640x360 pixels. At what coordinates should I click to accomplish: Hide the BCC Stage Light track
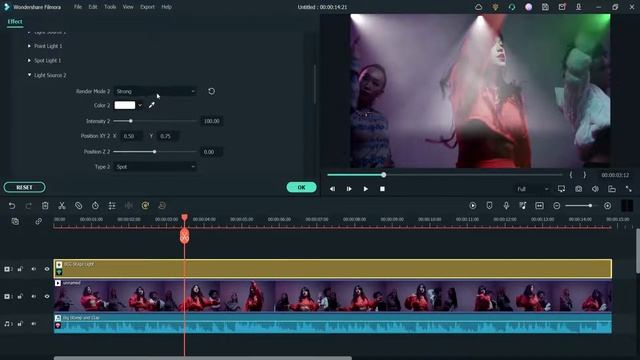coord(47,269)
